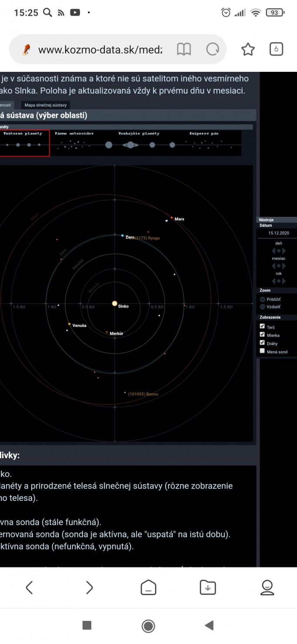Image resolution: width=297 pixels, height=644 pixels.
Task: Uncheck the Terč checkbox
Action: pyautogui.click(x=262, y=326)
